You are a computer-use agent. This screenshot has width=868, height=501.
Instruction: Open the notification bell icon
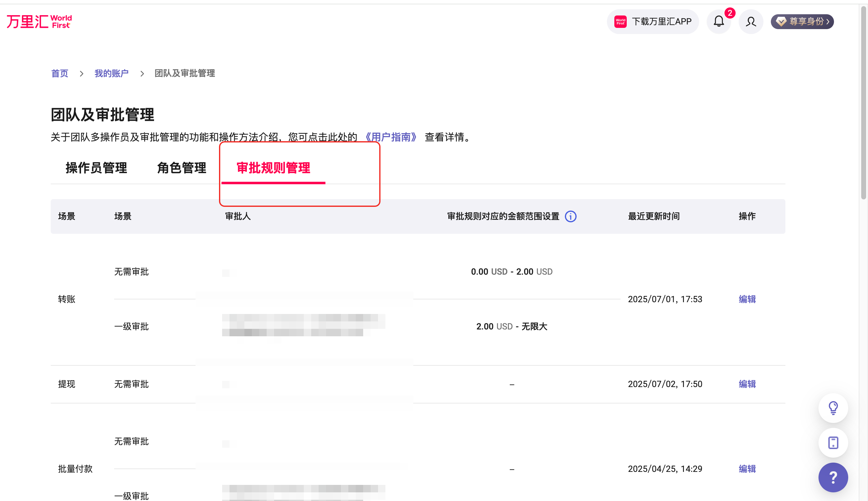[x=719, y=22]
